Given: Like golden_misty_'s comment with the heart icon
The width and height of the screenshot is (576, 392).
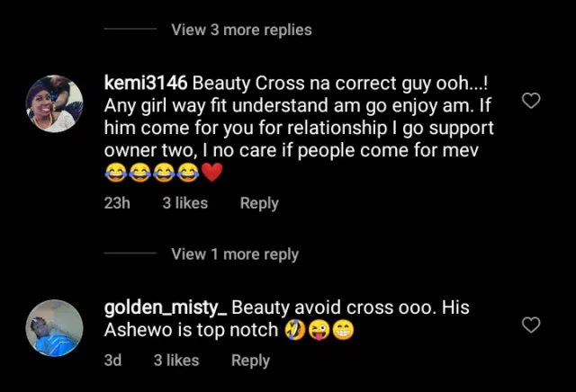Looking at the screenshot, I should tap(531, 325).
